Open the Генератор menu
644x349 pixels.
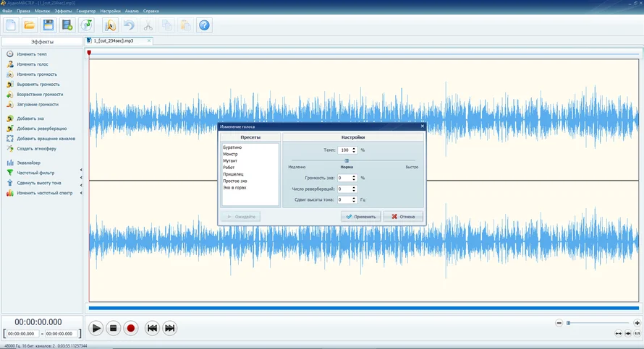tap(86, 11)
